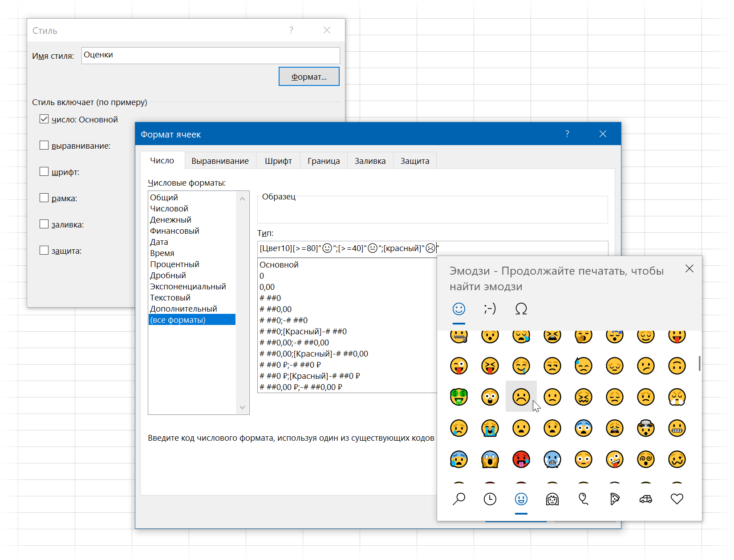The image size is (734, 560).
Task: Choose the drooling face emoji
Action: coord(521,366)
